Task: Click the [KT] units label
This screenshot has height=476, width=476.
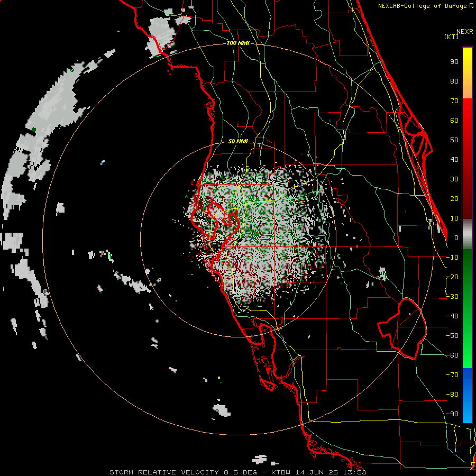Action: tap(452, 36)
